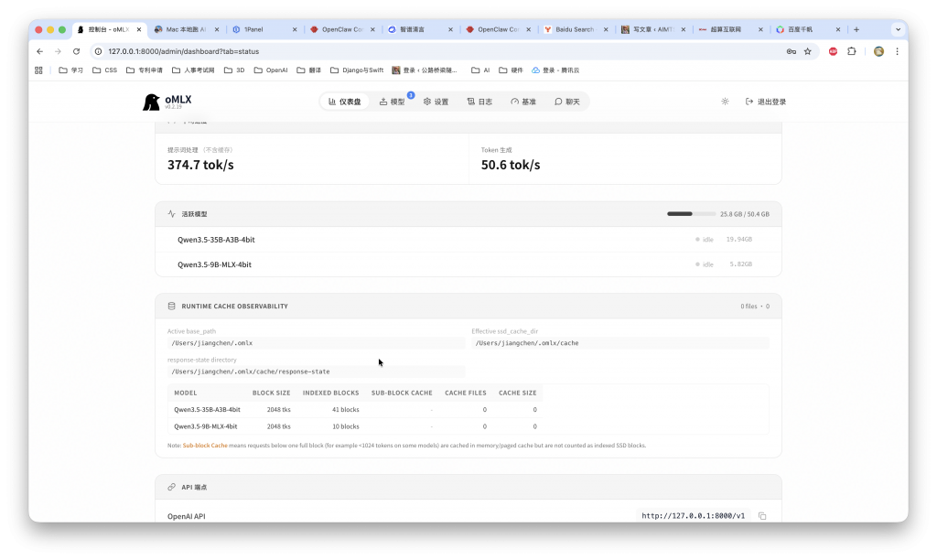This screenshot has height=560, width=937.
Task: Click 退出登录 to log out
Action: 766,102
